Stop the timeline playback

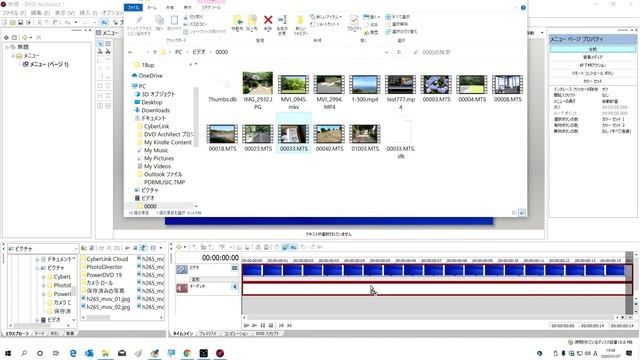271,325
